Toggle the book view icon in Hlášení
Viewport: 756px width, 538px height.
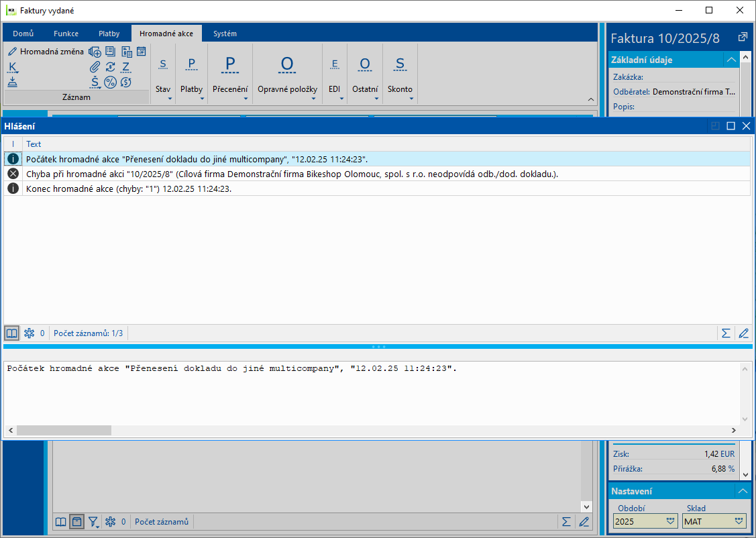coord(11,333)
